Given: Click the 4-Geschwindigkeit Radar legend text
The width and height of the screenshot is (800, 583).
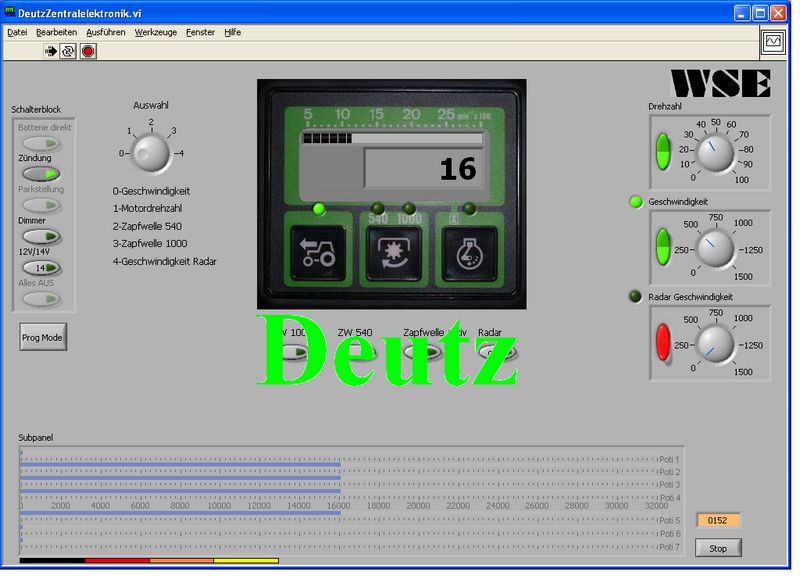Looking at the screenshot, I should [164, 261].
